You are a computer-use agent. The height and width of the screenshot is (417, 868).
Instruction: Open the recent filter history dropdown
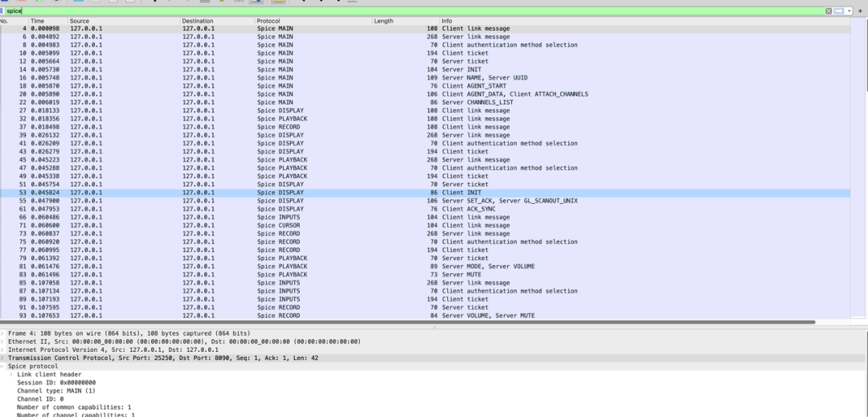(x=848, y=10)
